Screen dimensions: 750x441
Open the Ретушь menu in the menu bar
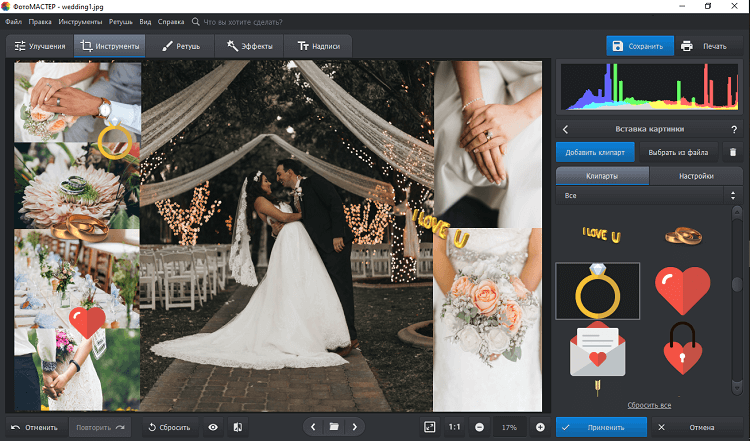121,22
